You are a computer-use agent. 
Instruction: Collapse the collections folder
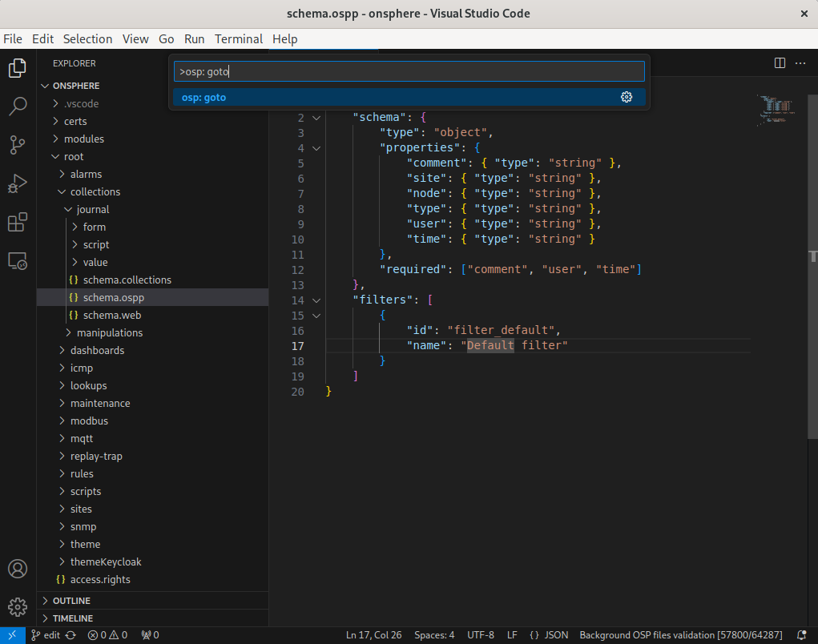point(153,192)
